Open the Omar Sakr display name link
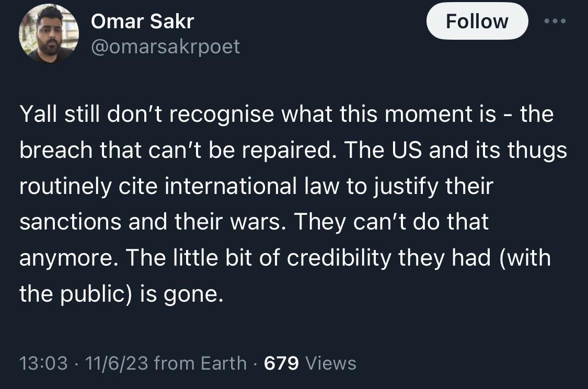This screenshot has height=389, width=588. tap(142, 21)
